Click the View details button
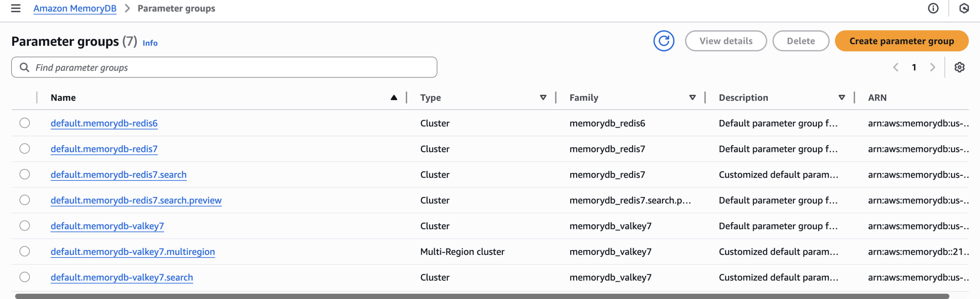Image resolution: width=980 pixels, height=299 pixels. 726,41
